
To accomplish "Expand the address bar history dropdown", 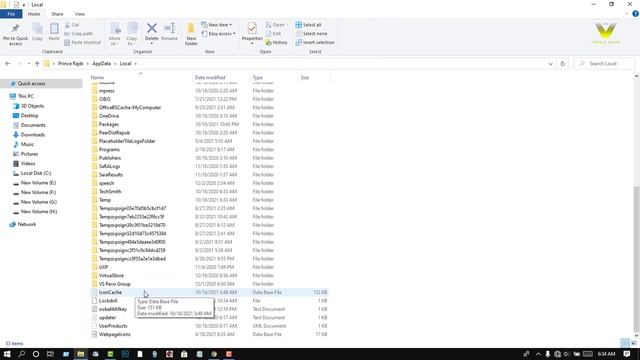I will coord(551,64).
